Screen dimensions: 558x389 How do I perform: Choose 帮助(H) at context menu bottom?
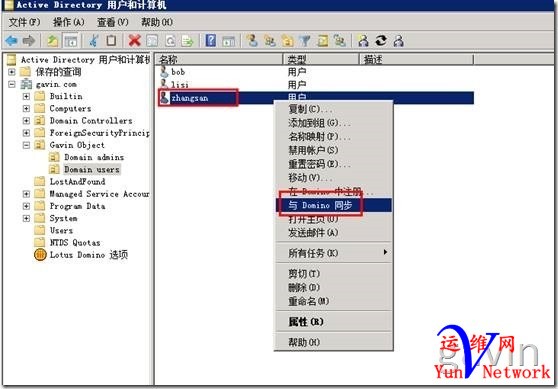[334, 342]
